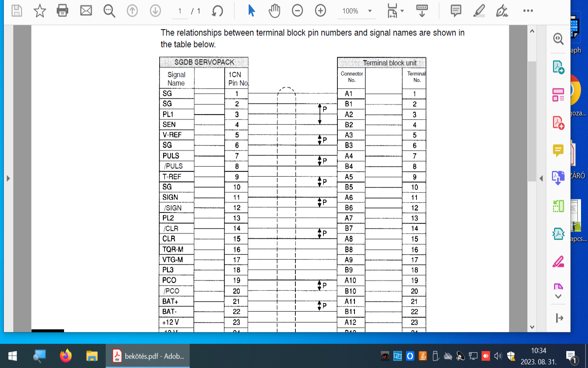Launch Firefox from the taskbar
The height and width of the screenshot is (368, 588).
click(x=65, y=356)
